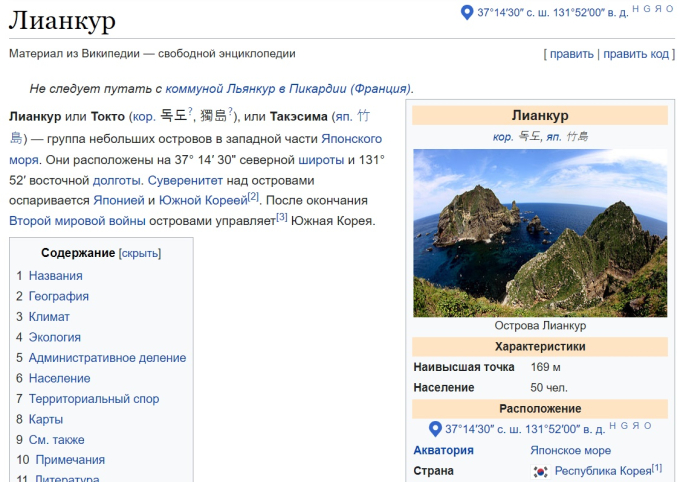This screenshot has width=680, height=482.
Task: Go to «Карты» section in contents
Action: click(46, 419)
